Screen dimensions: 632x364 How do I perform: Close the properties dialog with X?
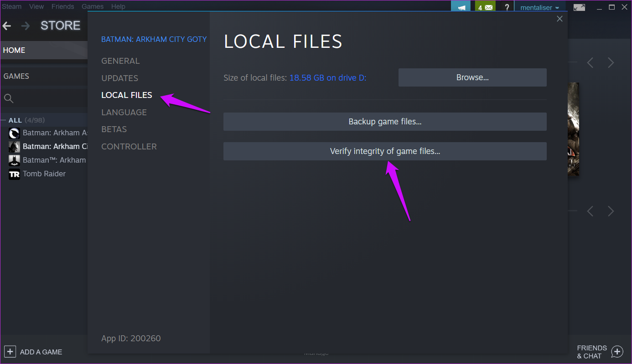559,19
